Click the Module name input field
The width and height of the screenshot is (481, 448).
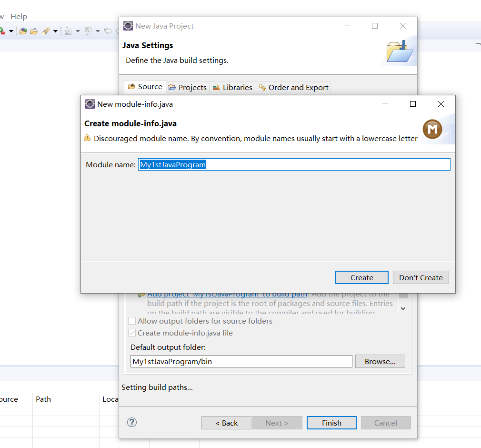(294, 164)
